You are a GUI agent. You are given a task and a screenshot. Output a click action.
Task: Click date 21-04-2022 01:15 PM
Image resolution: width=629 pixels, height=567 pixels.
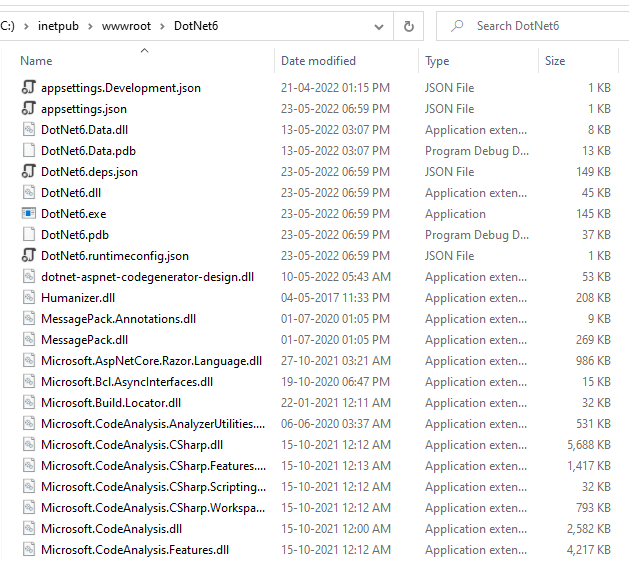[335, 88]
